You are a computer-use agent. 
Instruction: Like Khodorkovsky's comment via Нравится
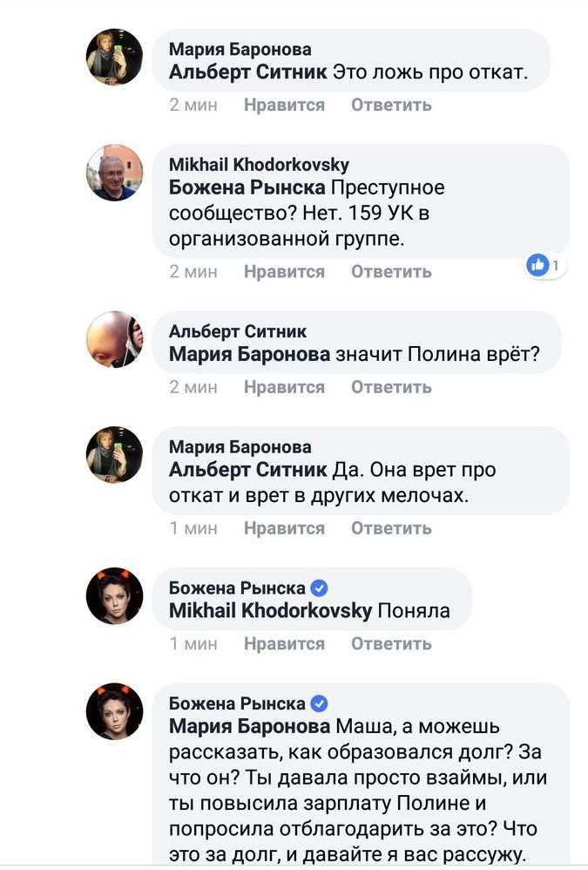tap(284, 272)
